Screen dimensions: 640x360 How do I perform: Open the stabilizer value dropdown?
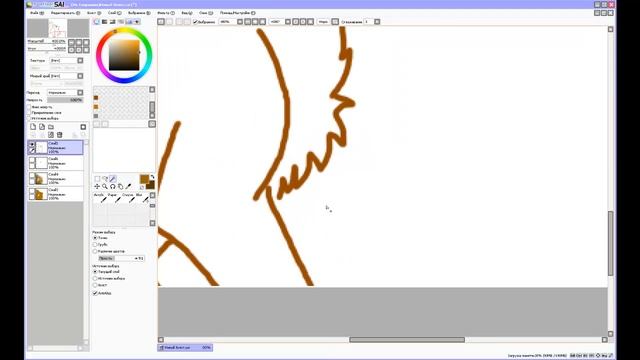(x=377, y=22)
